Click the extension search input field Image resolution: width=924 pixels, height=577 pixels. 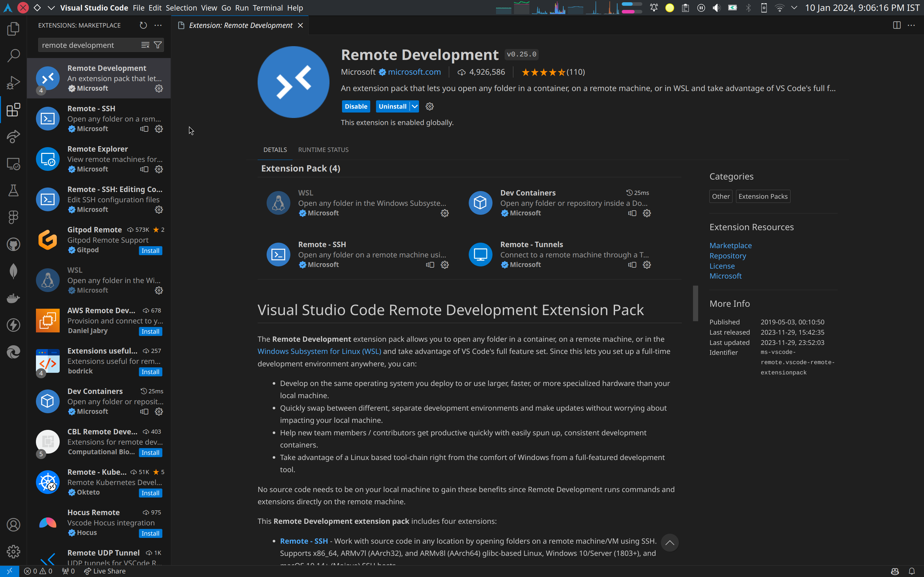[x=88, y=45]
